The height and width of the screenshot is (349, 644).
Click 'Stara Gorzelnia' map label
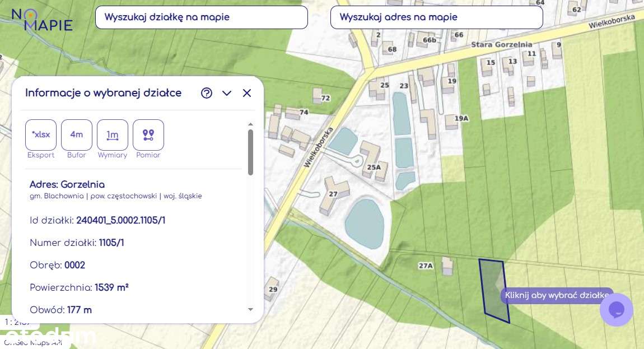pos(502,44)
